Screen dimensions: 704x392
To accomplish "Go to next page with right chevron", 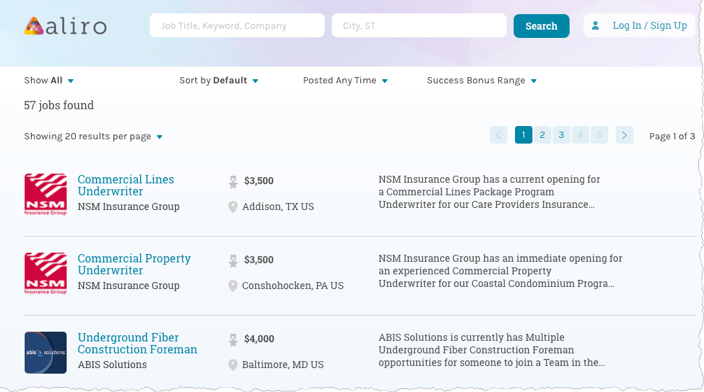I will pos(624,135).
